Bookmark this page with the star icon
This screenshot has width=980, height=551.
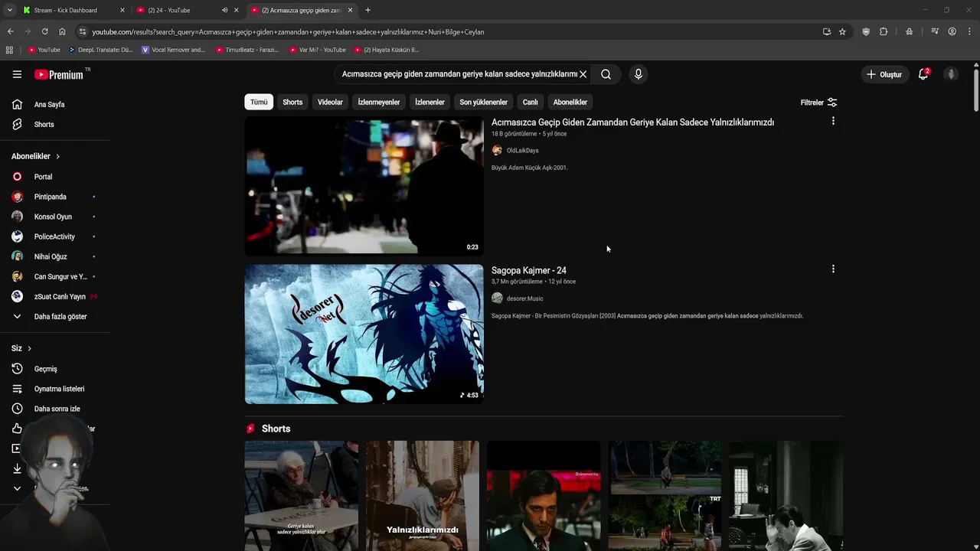[842, 31]
